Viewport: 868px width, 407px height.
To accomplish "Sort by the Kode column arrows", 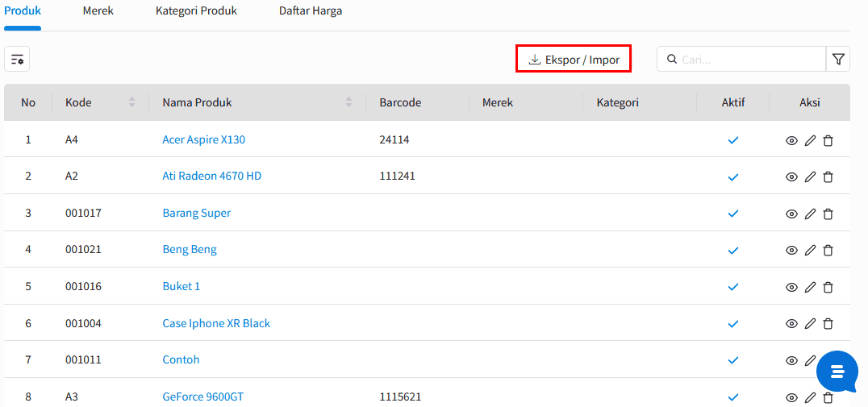I will pyautogui.click(x=131, y=102).
